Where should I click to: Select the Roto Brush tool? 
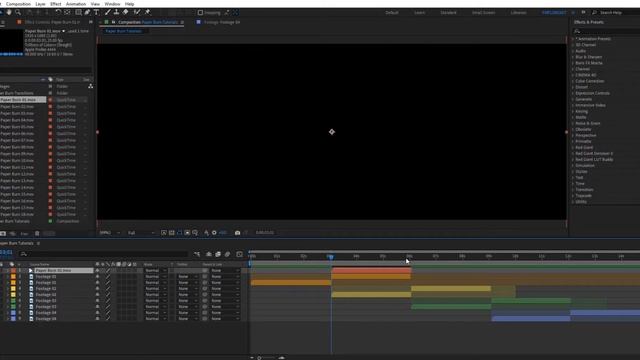pos(137,13)
